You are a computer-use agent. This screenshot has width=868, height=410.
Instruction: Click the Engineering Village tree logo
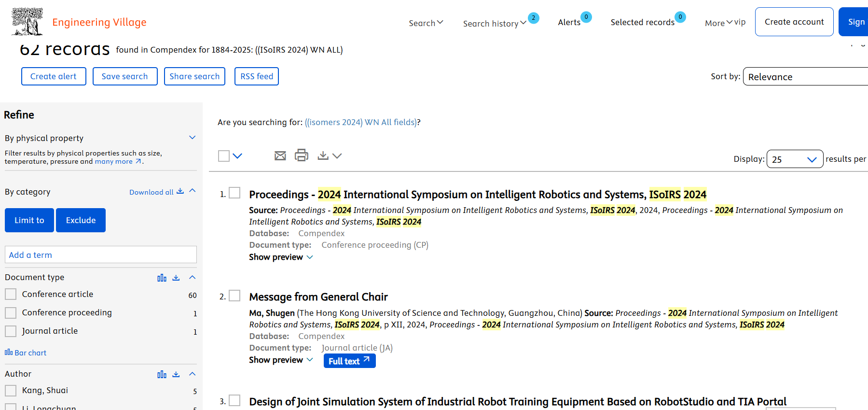point(28,22)
